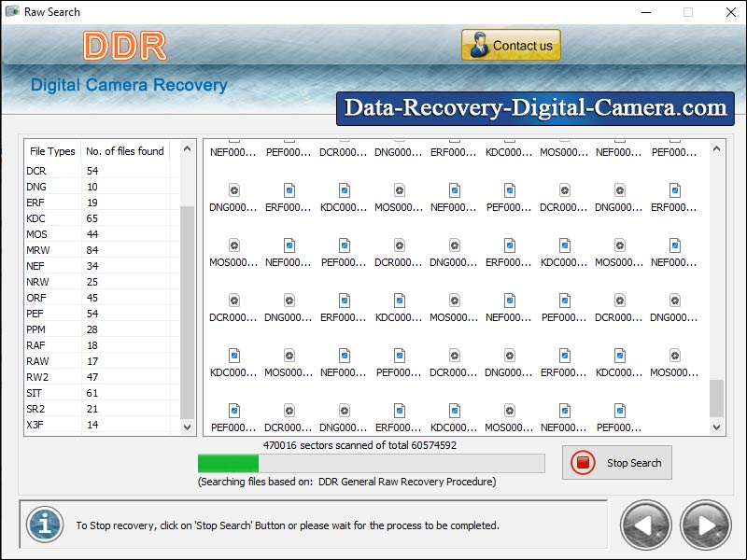The height and width of the screenshot is (560, 747).
Task: Select PEF000 file in row starting with DNG000
Action: coord(509,198)
